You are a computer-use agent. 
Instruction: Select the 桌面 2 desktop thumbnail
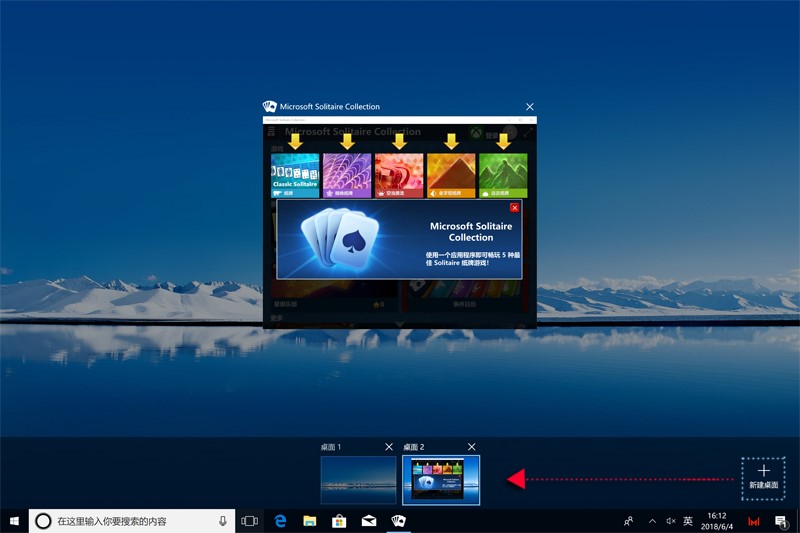441,480
